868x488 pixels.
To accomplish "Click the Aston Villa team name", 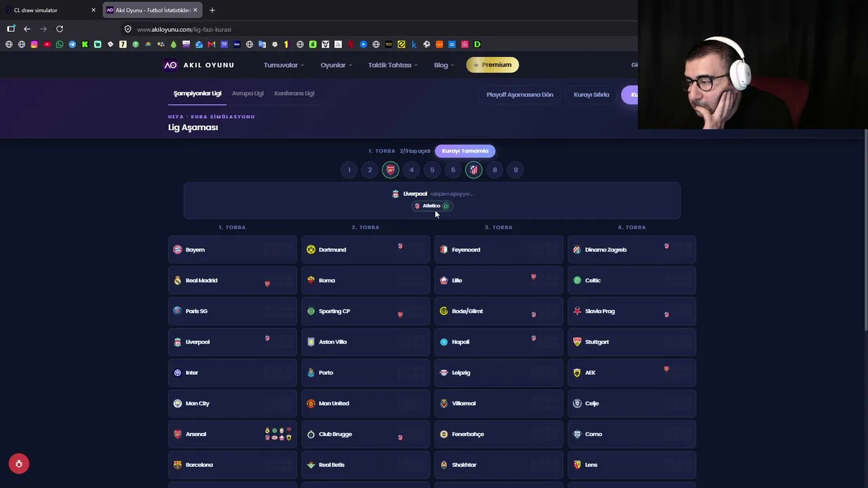I will [x=333, y=342].
